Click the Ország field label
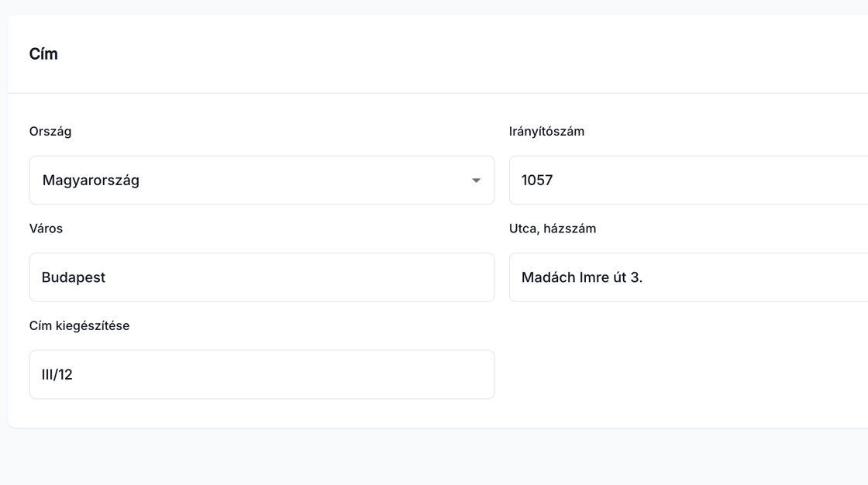The height and width of the screenshot is (485, 868). click(50, 132)
